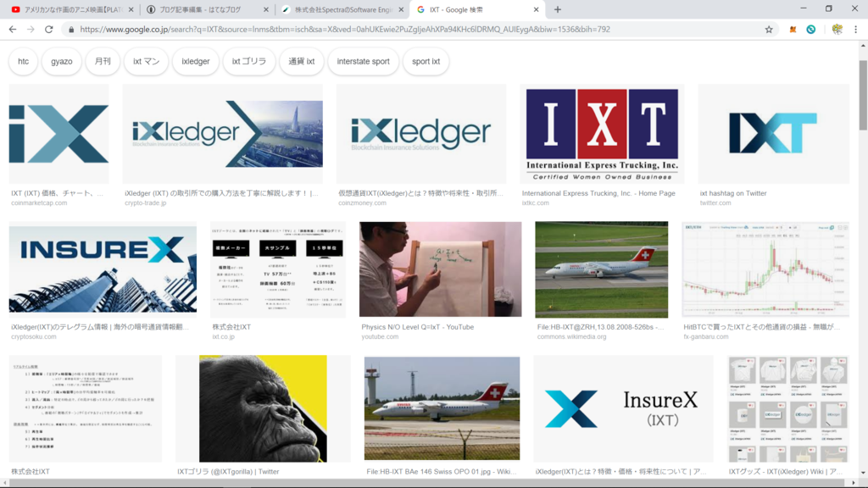Open the INSUREX building image
This screenshot has width=868, height=488.
pyautogui.click(x=103, y=270)
